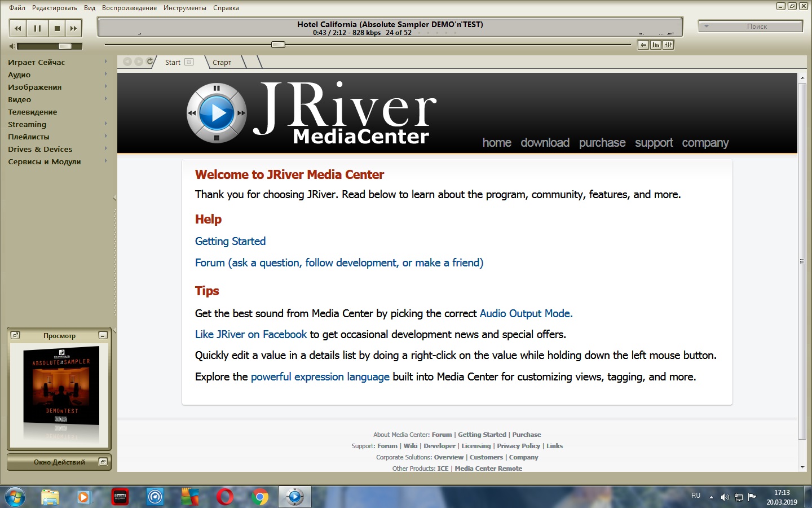812x508 pixels.
Task: Select Играет Сейчас in the sidebar
Action: tap(37, 62)
